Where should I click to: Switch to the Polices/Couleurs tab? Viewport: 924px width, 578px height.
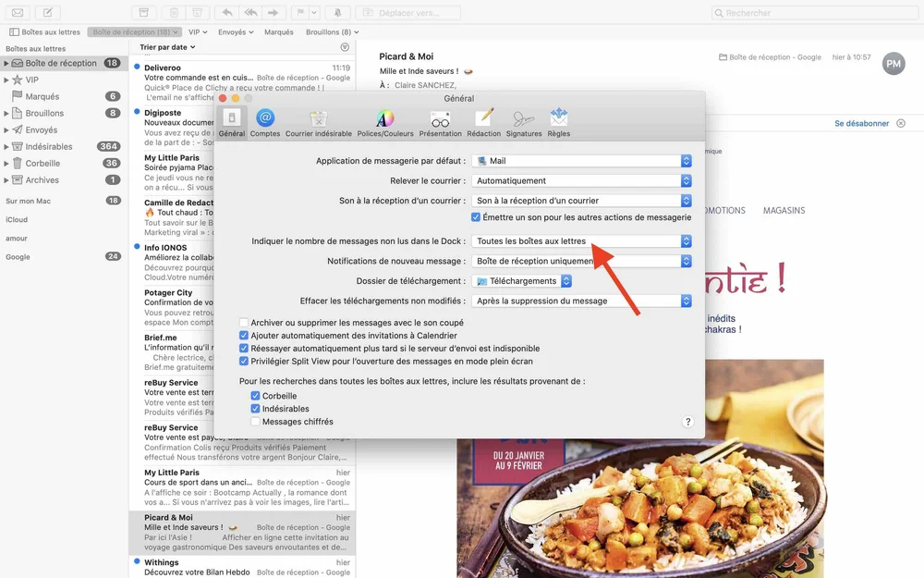tap(385, 123)
